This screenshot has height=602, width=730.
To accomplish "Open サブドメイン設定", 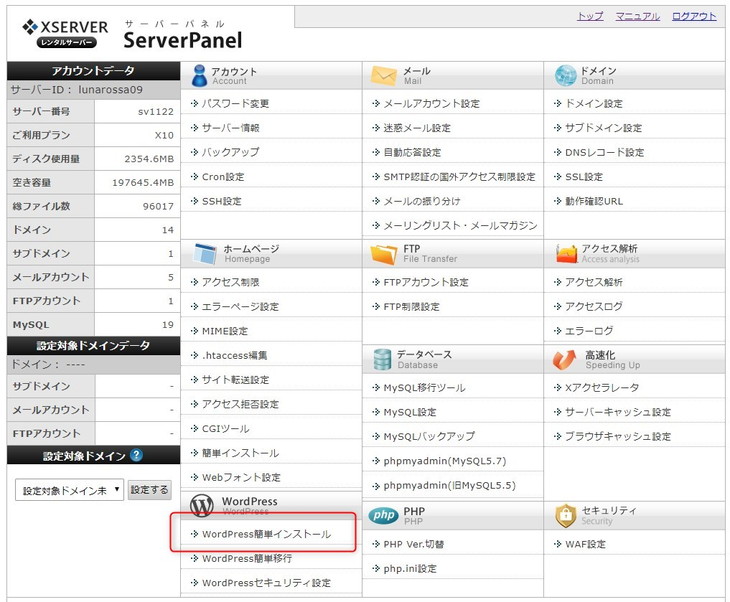I will coord(603,128).
